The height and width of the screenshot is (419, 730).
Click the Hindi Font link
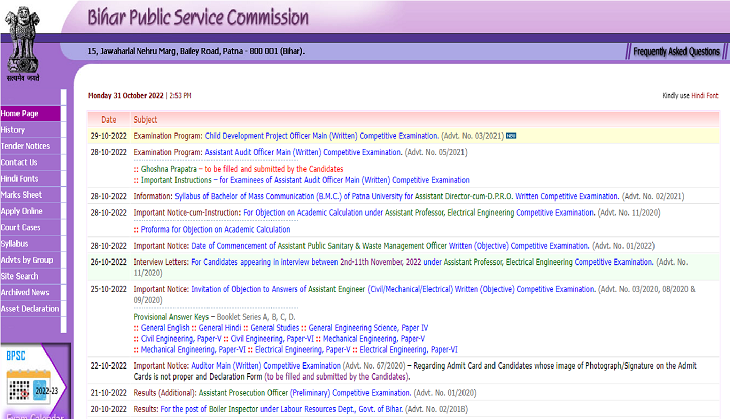pos(704,95)
